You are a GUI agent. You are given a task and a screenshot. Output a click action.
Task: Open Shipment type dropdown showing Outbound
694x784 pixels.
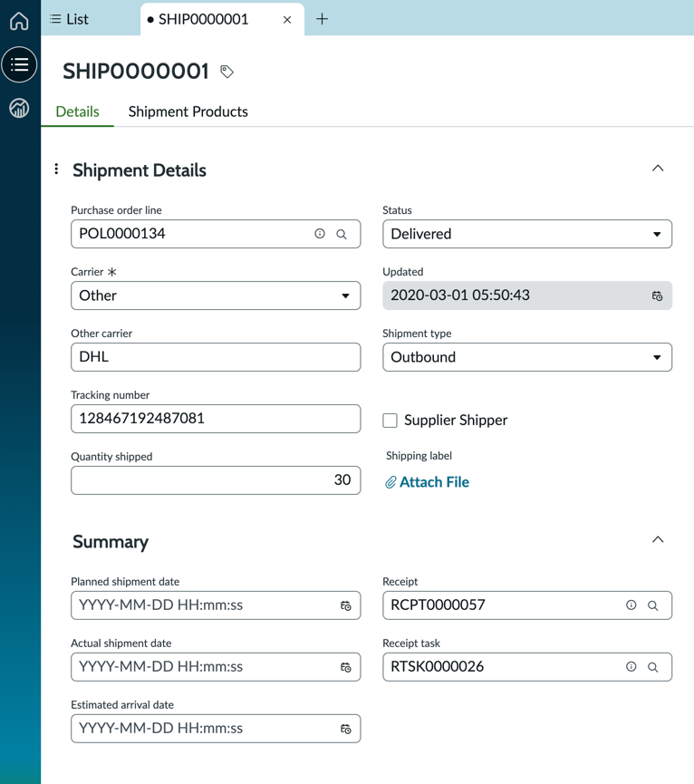[x=527, y=357]
